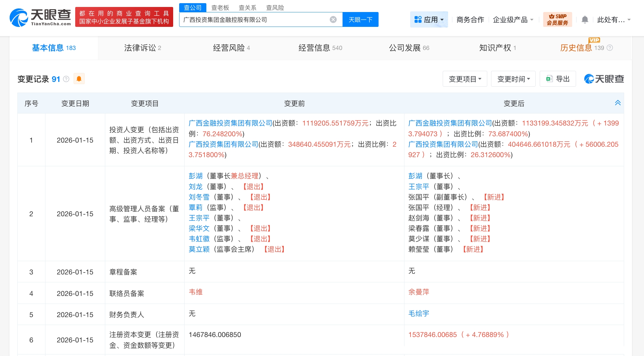The height and width of the screenshot is (356, 644).
Task: Open notifications bell in header
Action: click(x=585, y=20)
